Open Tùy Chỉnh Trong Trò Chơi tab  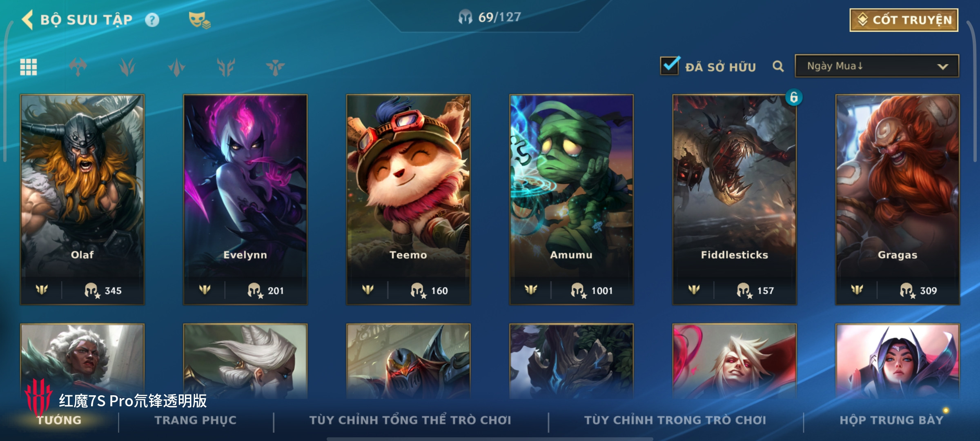(x=675, y=420)
